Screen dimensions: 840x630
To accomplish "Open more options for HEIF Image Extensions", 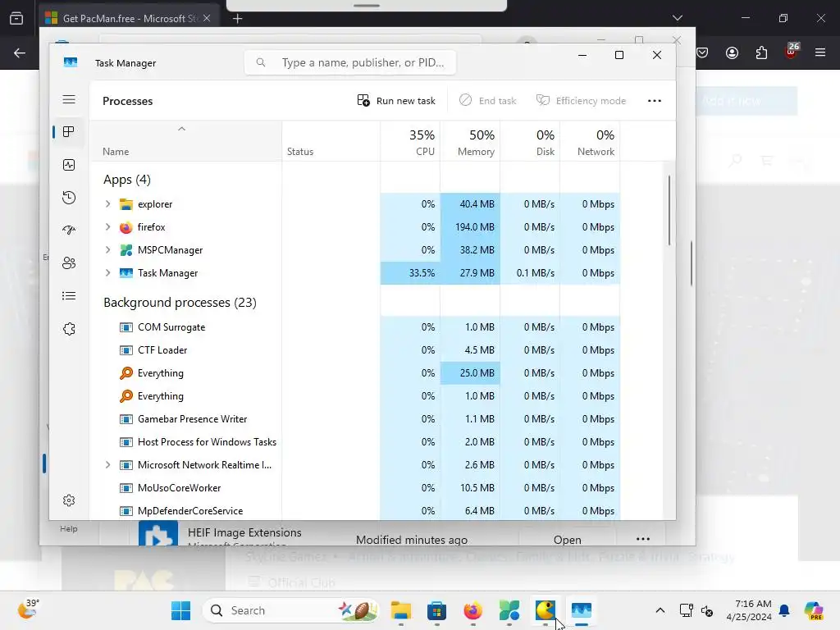I will (x=643, y=539).
